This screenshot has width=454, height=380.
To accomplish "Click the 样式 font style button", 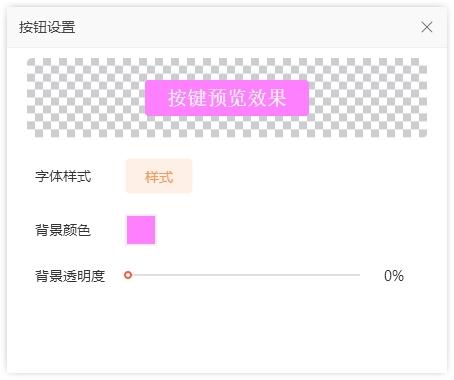I will click(x=159, y=176).
